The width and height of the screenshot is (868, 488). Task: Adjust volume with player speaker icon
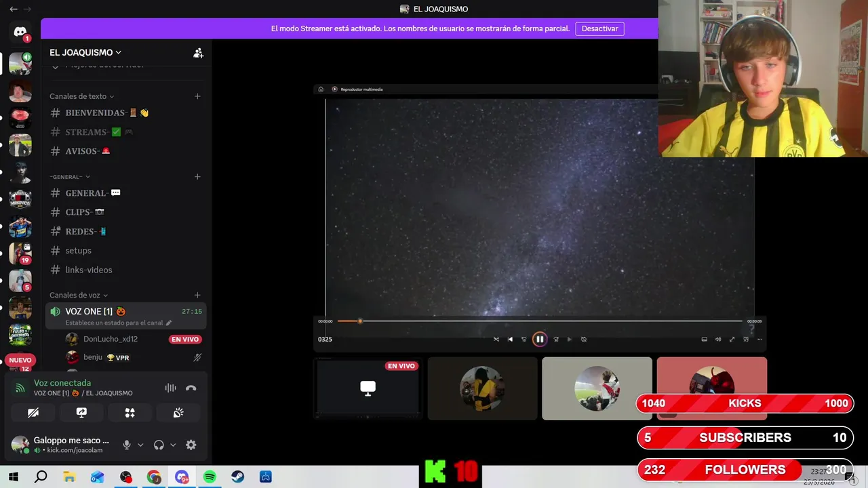pos(718,340)
